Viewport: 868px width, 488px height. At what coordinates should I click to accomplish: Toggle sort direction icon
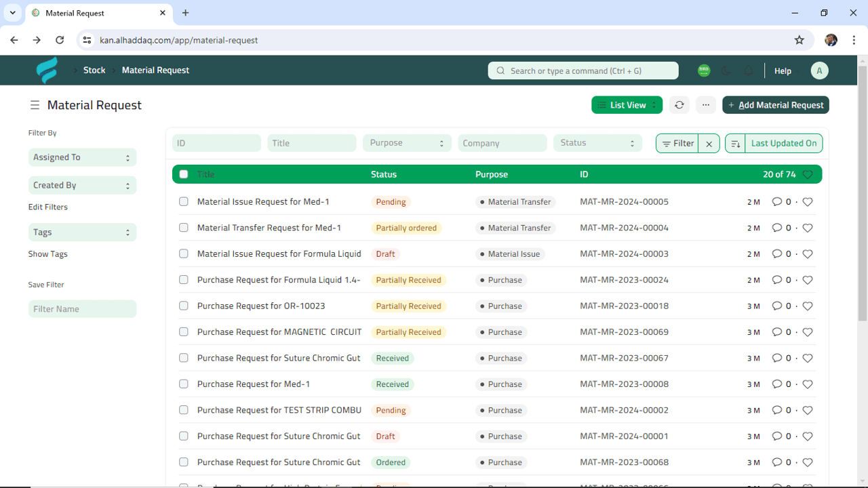(736, 144)
